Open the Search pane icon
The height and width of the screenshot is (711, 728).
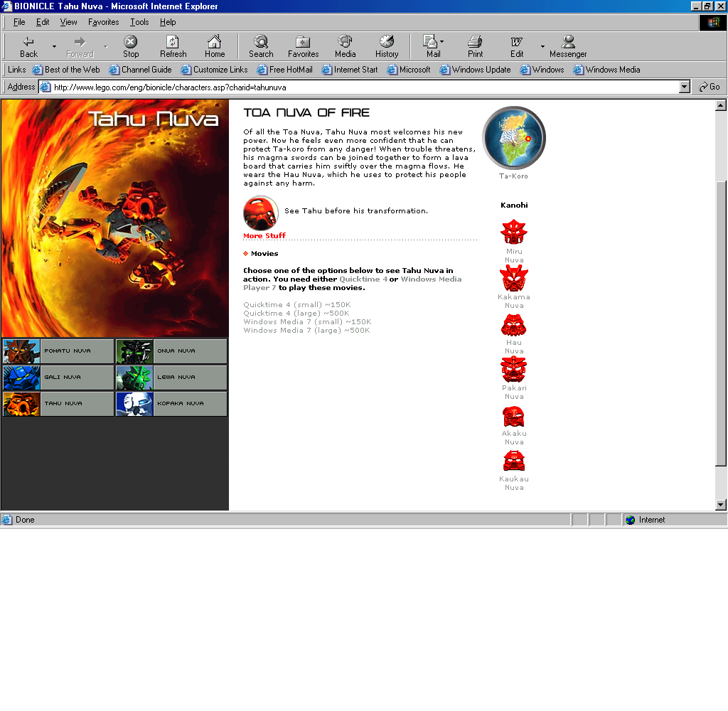coord(261,46)
